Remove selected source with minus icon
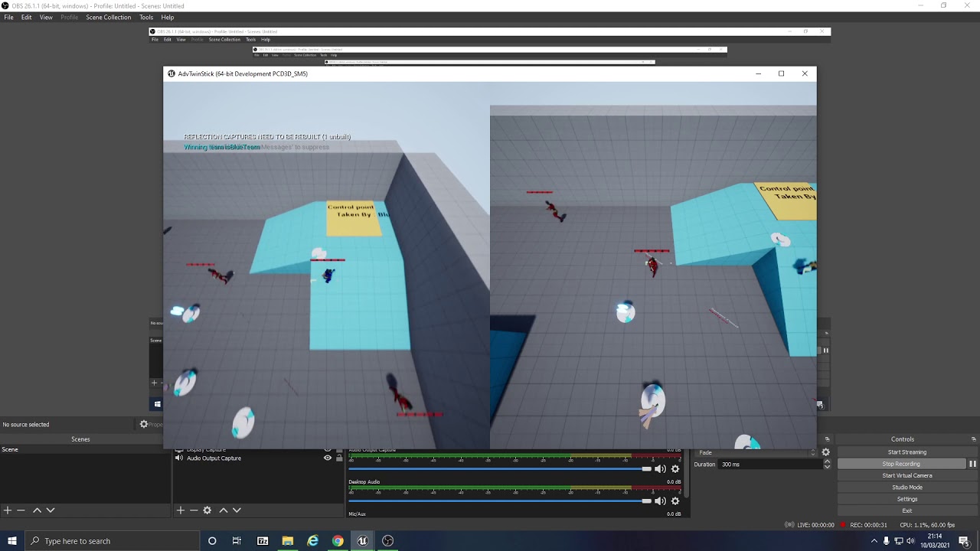 pyautogui.click(x=194, y=510)
